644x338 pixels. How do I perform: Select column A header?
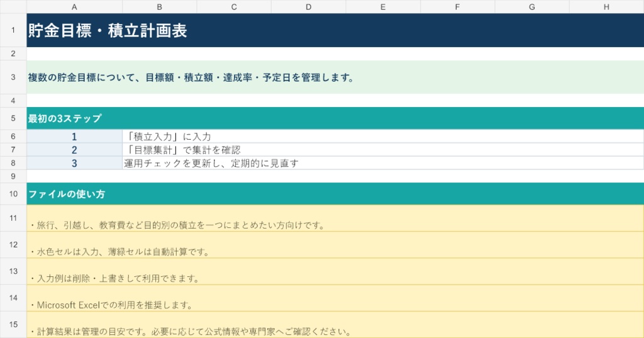[74, 6]
